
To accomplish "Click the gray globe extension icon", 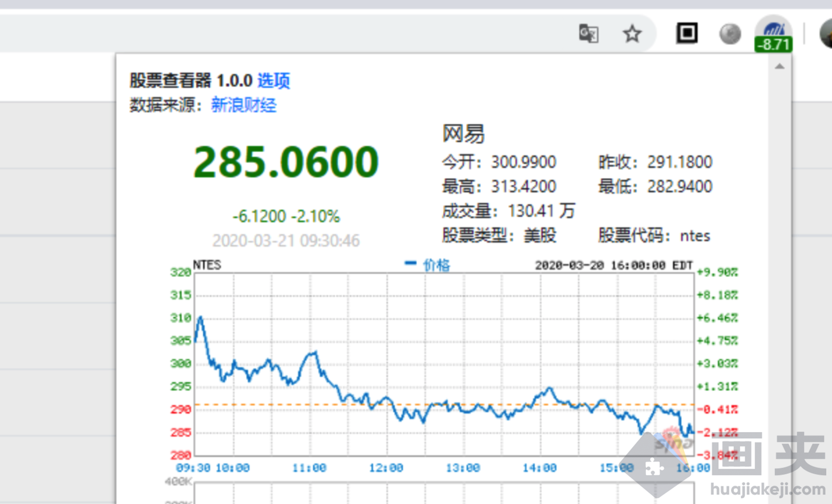I will pos(730,34).
